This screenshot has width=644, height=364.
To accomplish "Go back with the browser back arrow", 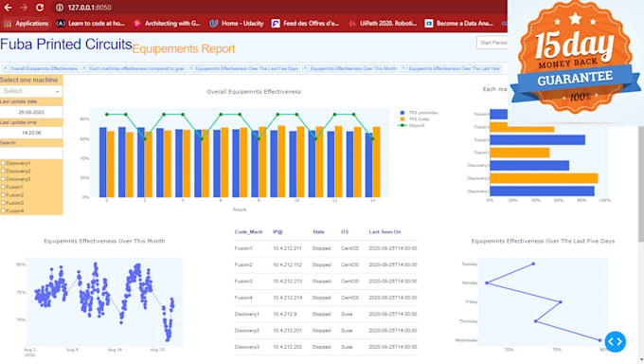I will [x=8, y=8].
